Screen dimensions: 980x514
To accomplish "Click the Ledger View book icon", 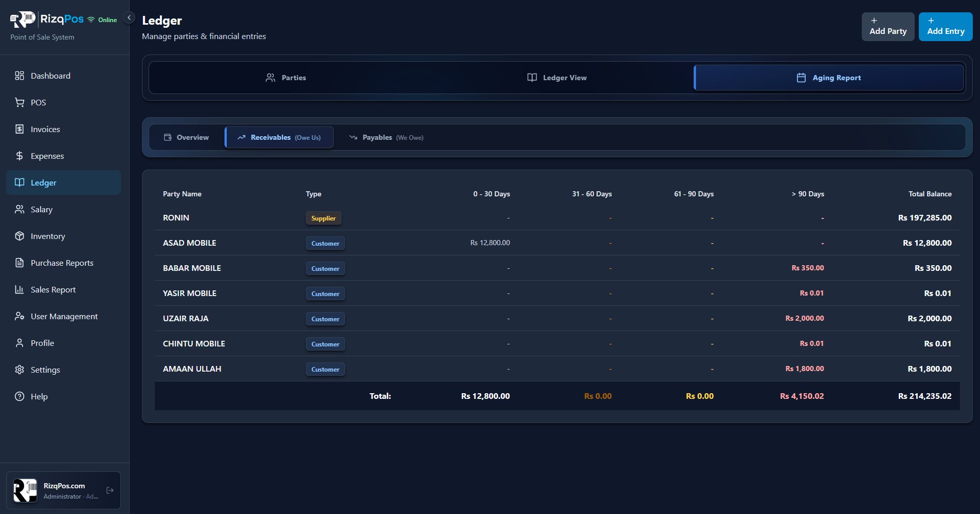I will pos(532,78).
